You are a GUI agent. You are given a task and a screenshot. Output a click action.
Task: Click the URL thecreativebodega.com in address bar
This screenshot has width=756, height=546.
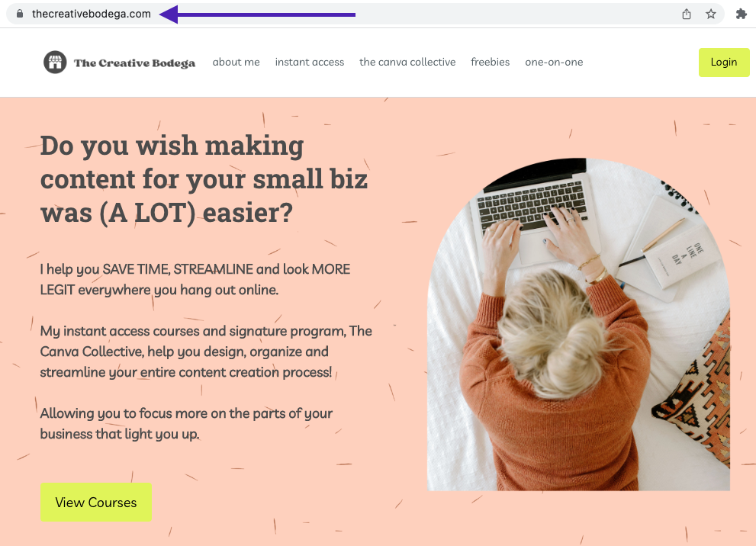(x=92, y=14)
